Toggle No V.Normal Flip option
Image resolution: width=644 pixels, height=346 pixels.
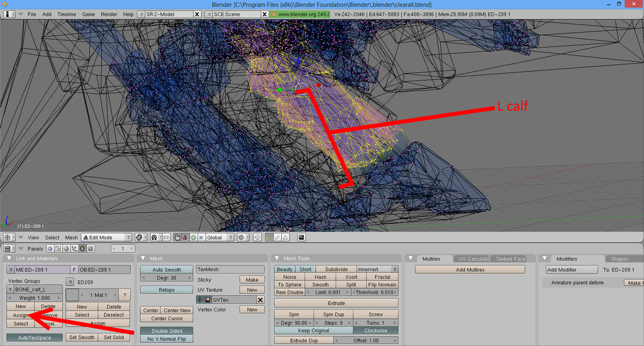click(x=166, y=339)
